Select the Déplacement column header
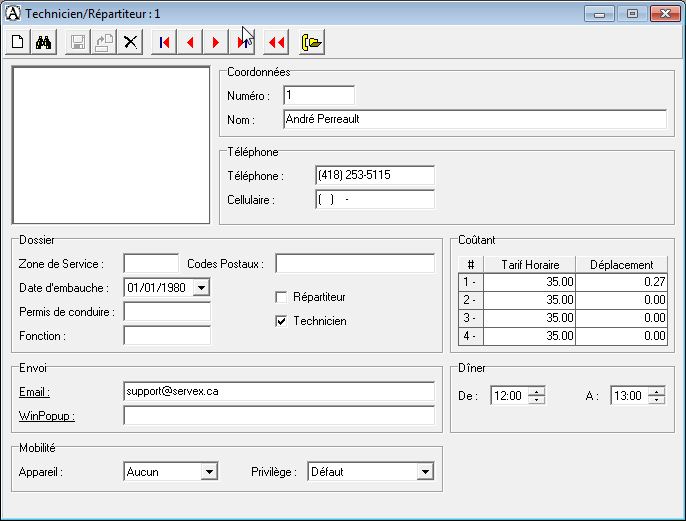The height and width of the screenshot is (521, 686). pos(622,265)
